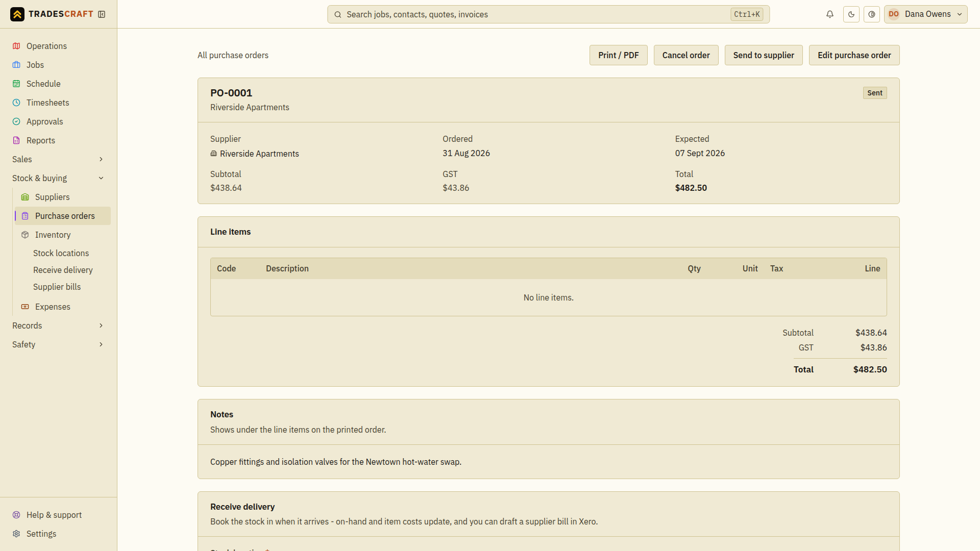This screenshot has height=551, width=980.
Task: Click the Copper fittings note text
Action: coord(335,462)
